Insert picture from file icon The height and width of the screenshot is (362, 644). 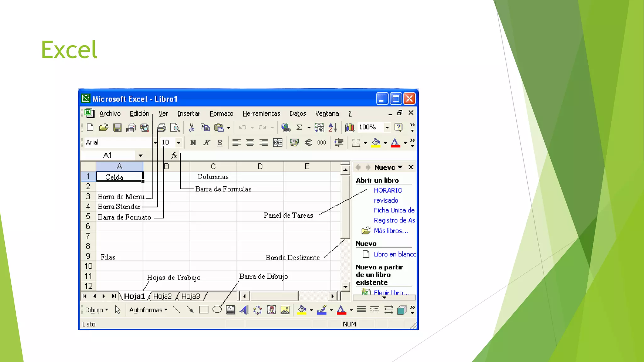click(x=285, y=310)
